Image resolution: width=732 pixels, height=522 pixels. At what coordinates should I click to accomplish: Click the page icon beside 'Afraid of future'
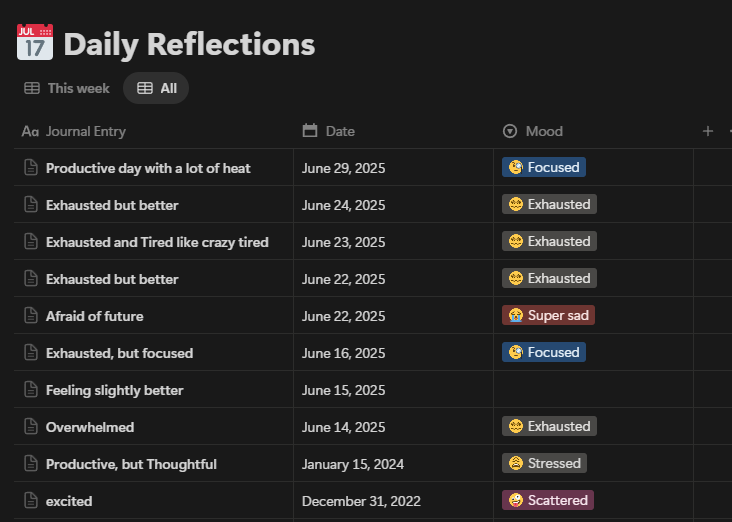(x=30, y=316)
